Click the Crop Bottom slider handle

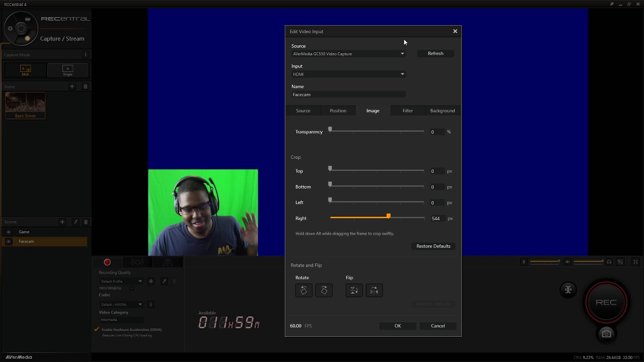pos(330,185)
